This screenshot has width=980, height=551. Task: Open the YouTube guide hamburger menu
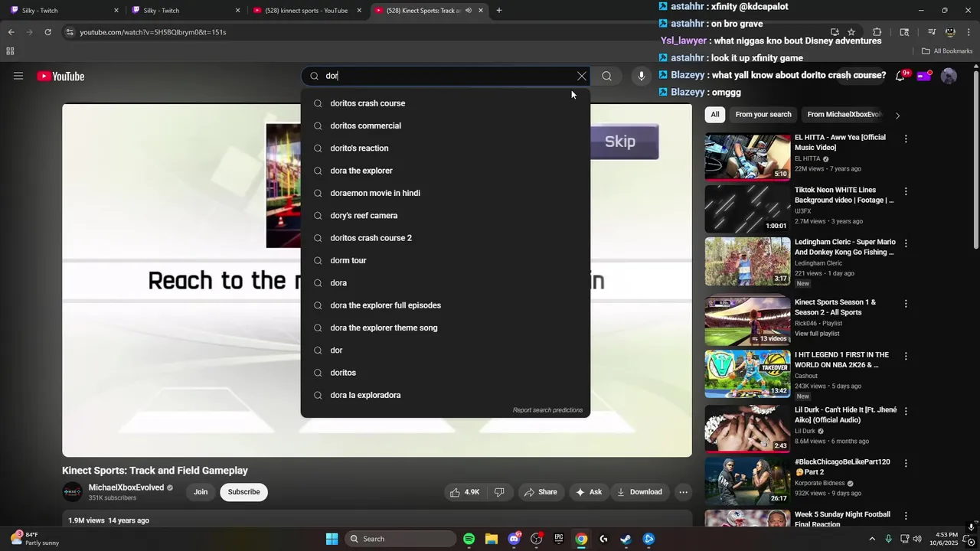18,76
